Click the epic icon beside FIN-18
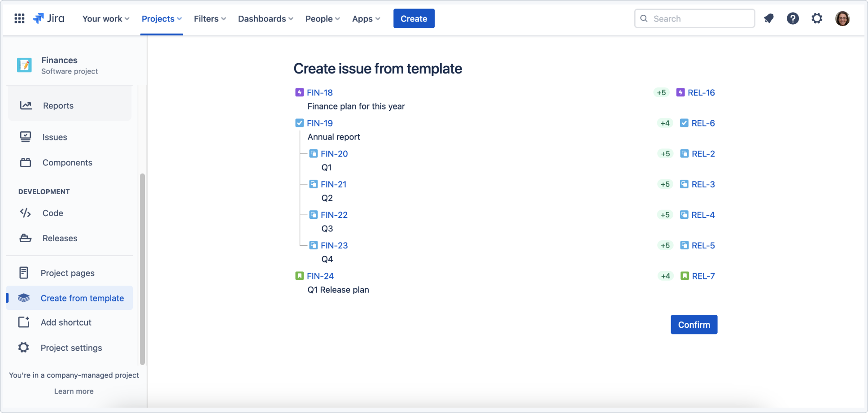The height and width of the screenshot is (413, 868). [x=300, y=92]
